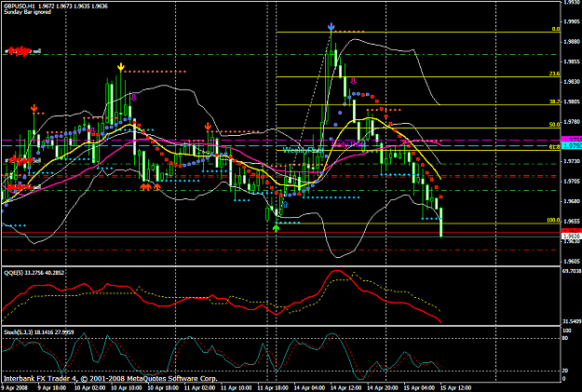Click the red price tag on the price axis
This screenshot has width=582, height=392.
pyautogui.click(x=572, y=231)
